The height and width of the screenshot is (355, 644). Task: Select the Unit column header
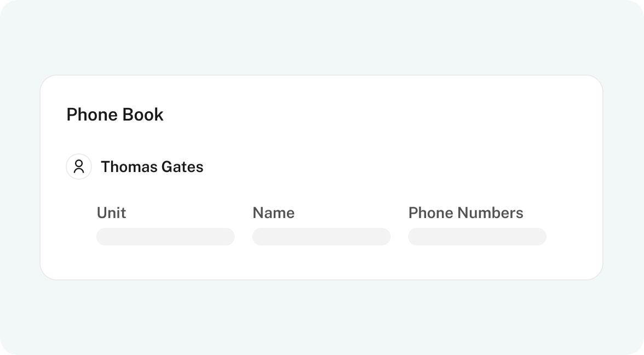click(111, 213)
